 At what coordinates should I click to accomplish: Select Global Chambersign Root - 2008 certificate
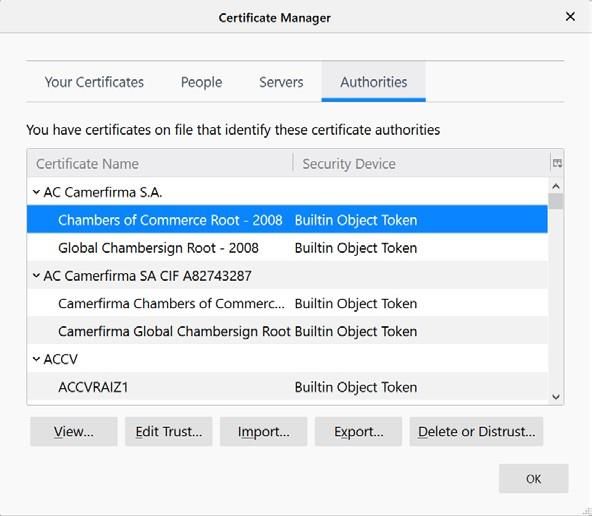(287, 248)
